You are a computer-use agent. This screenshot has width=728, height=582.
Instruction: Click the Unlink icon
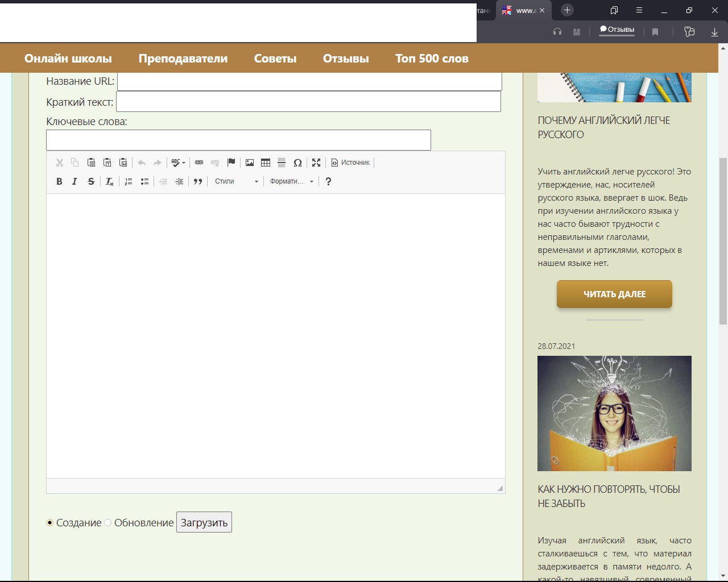tap(215, 163)
